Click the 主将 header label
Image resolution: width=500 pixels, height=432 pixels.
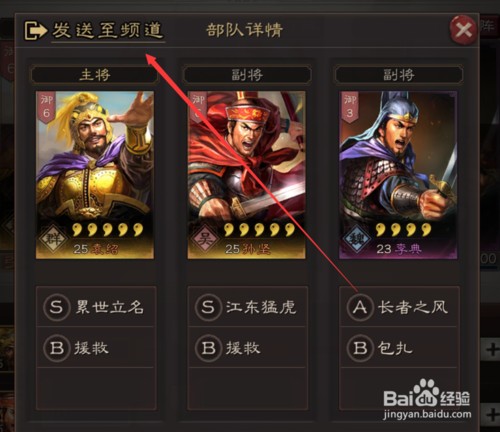(x=95, y=75)
